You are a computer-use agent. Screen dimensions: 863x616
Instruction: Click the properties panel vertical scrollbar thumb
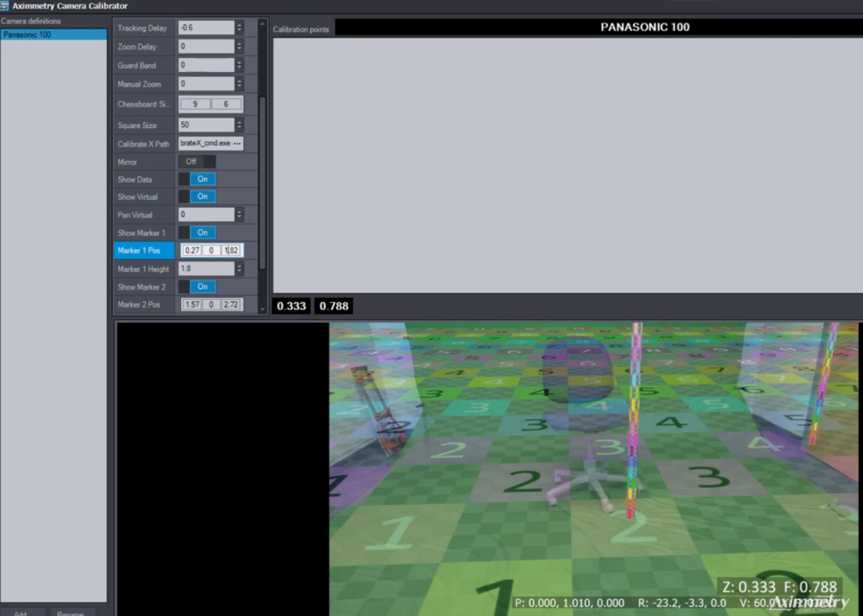pos(262,183)
